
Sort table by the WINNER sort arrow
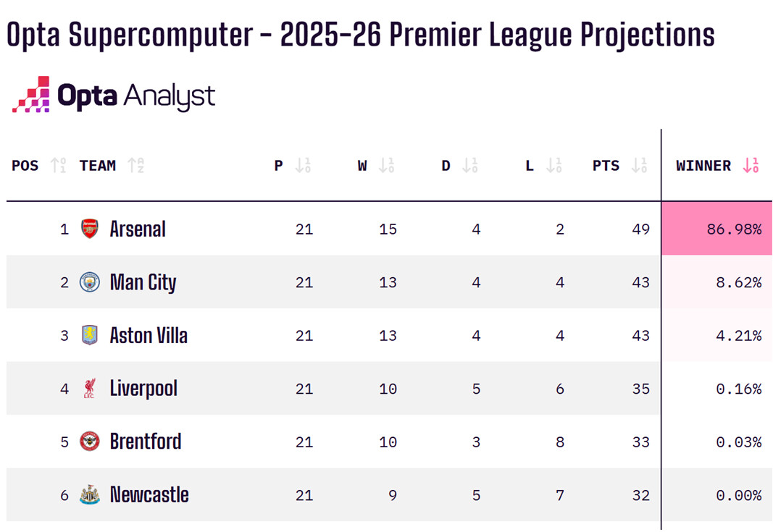pyautogui.click(x=751, y=166)
